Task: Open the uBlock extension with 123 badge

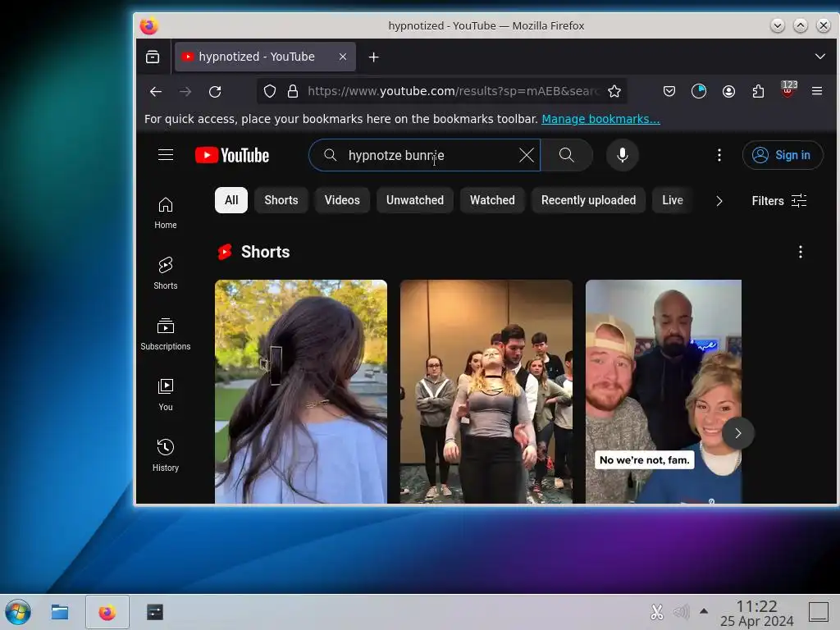Action: pos(787,89)
